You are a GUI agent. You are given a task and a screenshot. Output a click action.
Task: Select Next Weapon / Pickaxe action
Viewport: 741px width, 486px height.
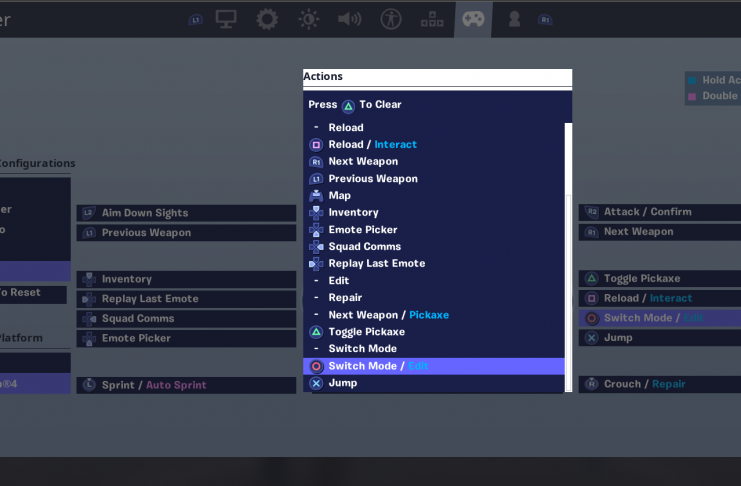[434, 315]
